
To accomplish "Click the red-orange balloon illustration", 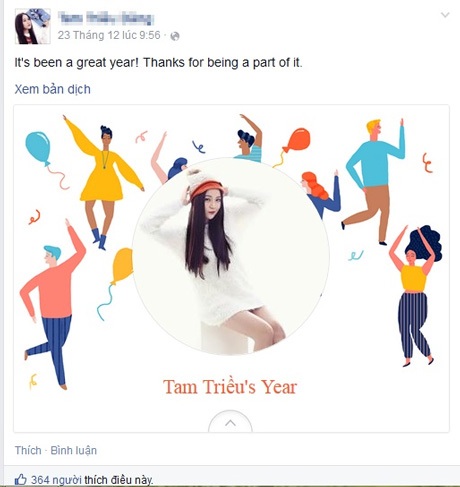I will [x=298, y=139].
